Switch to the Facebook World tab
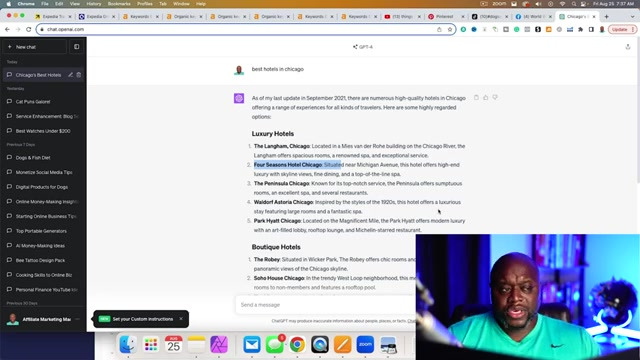 tap(533, 17)
